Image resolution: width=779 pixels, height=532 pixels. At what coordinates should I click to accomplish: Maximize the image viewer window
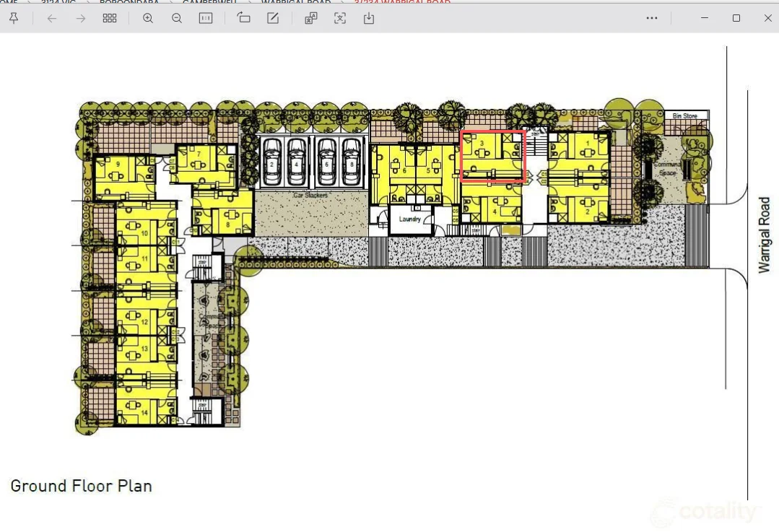pyautogui.click(x=736, y=18)
